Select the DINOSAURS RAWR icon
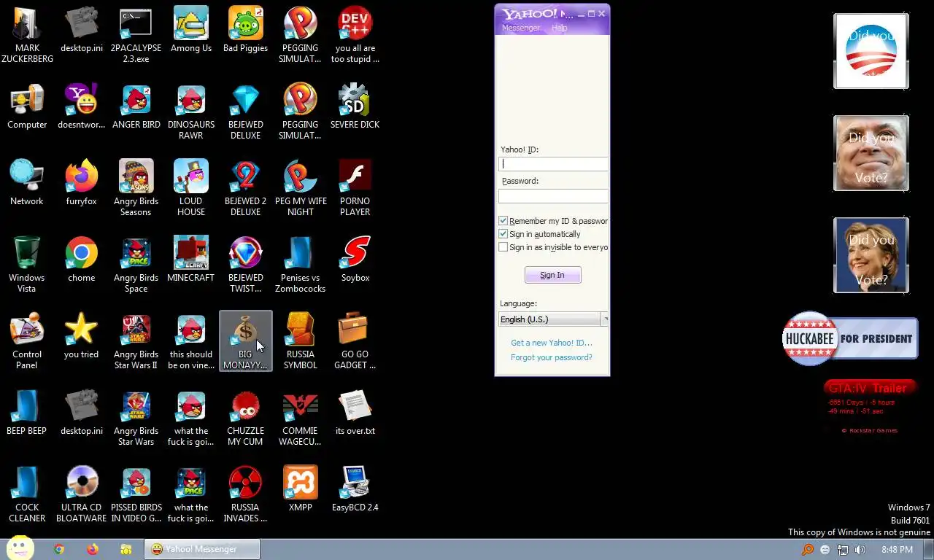Viewport: 934px width, 560px height. tap(190, 112)
